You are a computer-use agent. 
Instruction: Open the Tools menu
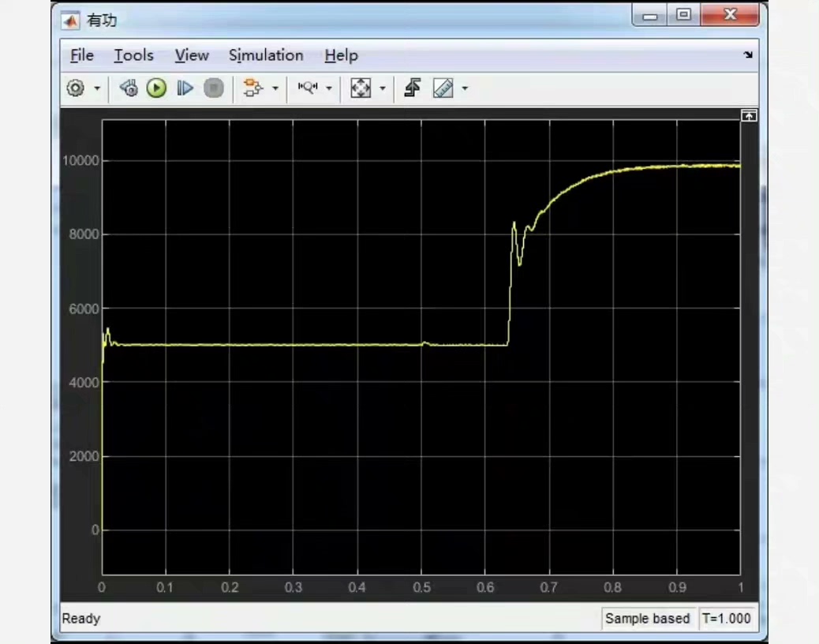[133, 55]
